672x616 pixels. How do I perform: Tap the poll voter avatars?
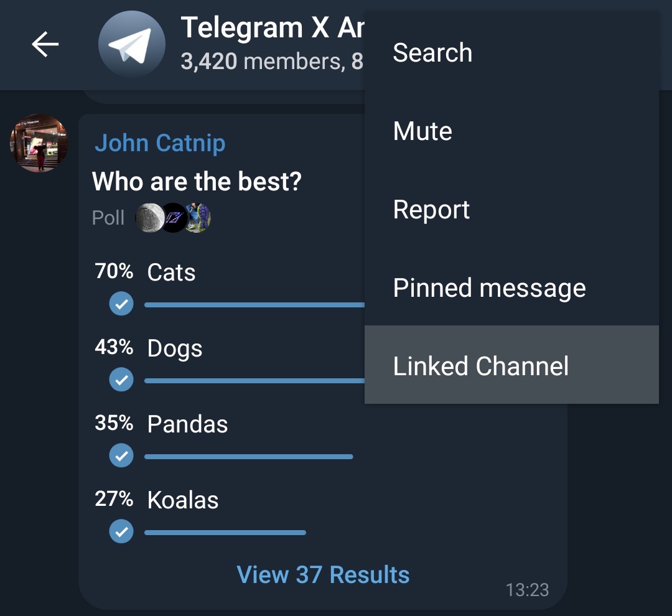173,218
